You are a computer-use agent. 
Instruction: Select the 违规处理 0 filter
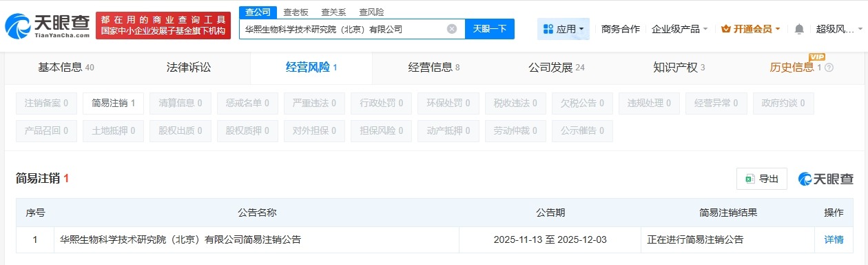click(x=649, y=104)
